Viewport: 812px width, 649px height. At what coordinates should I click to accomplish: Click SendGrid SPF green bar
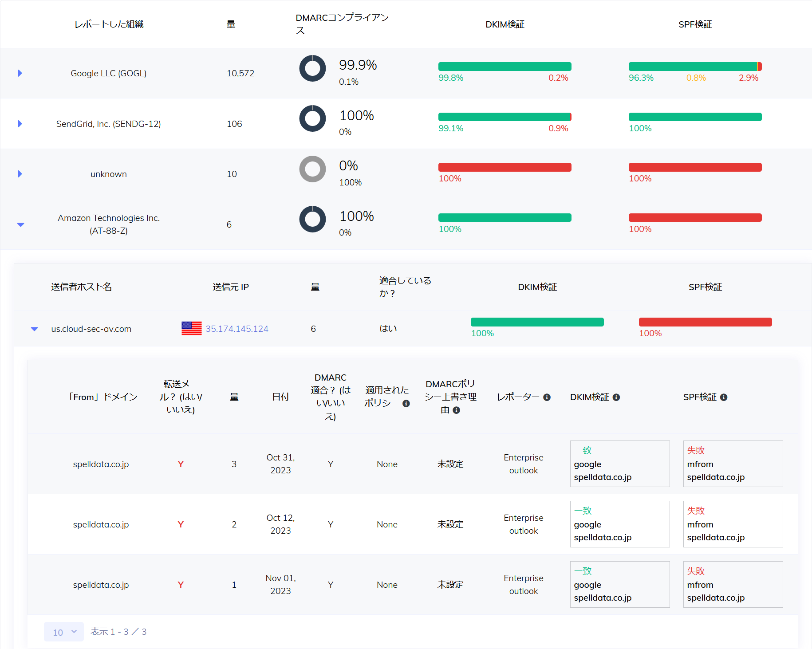pos(695,117)
